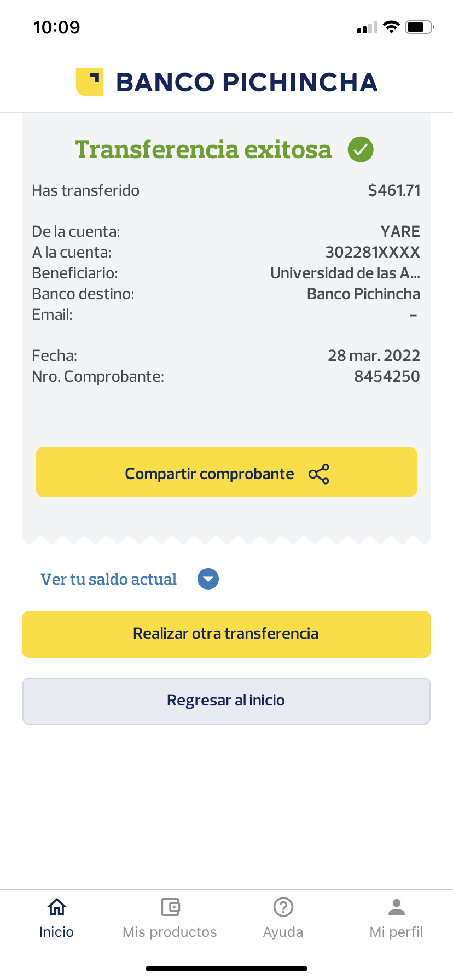Viewport: 453px width, 980px height.
Task: Switch to the Mis productos tab
Action: pos(170,932)
